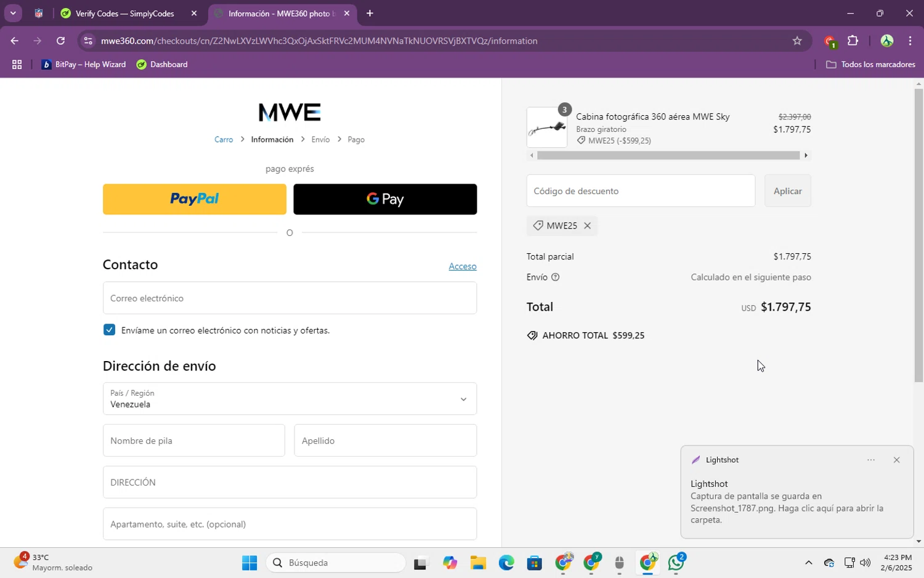
Task: Focus the DIRECCIÓN field
Action: (x=290, y=482)
